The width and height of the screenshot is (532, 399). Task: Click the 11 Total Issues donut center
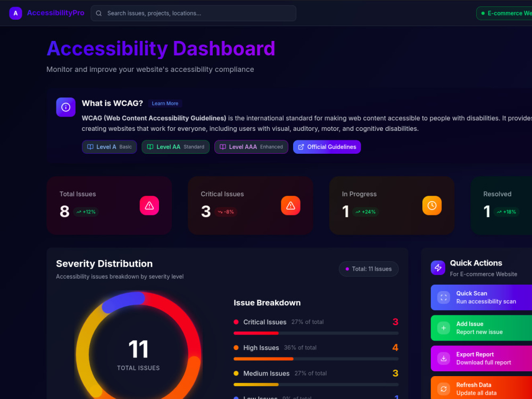tap(138, 355)
